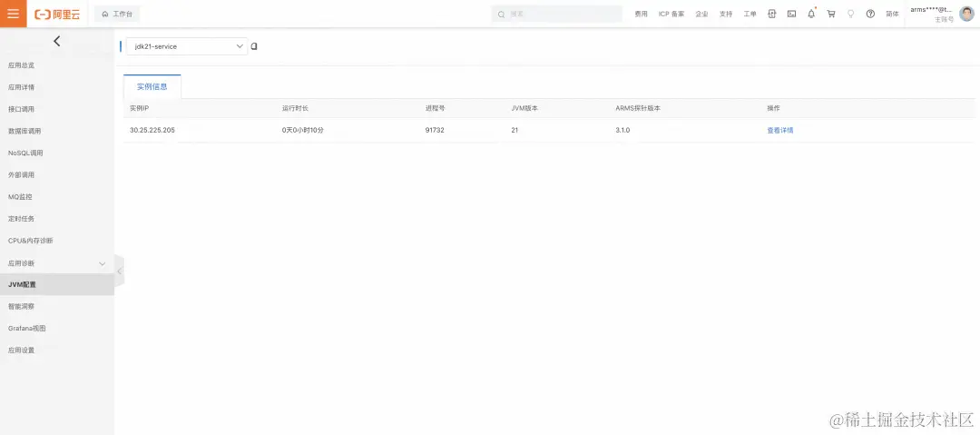Open the 费用 menu
The height and width of the screenshot is (435, 980).
click(x=642, y=14)
